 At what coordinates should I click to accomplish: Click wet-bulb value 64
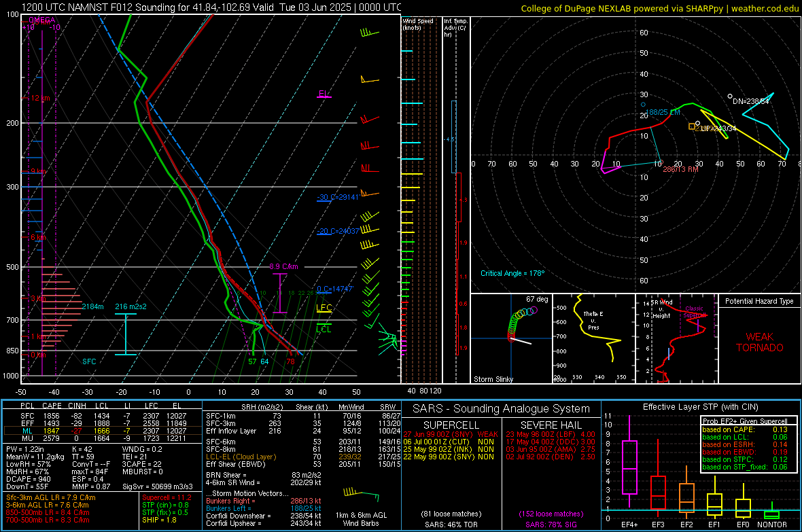pyautogui.click(x=264, y=361)
